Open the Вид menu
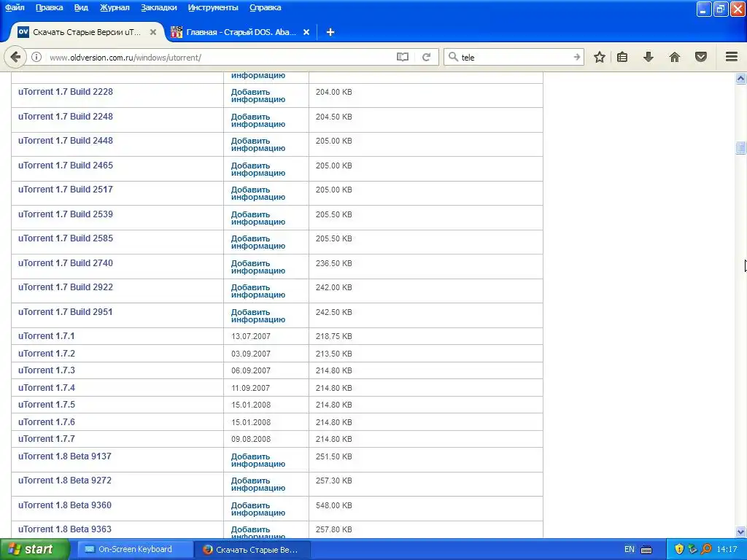 [x=81, y=7]
